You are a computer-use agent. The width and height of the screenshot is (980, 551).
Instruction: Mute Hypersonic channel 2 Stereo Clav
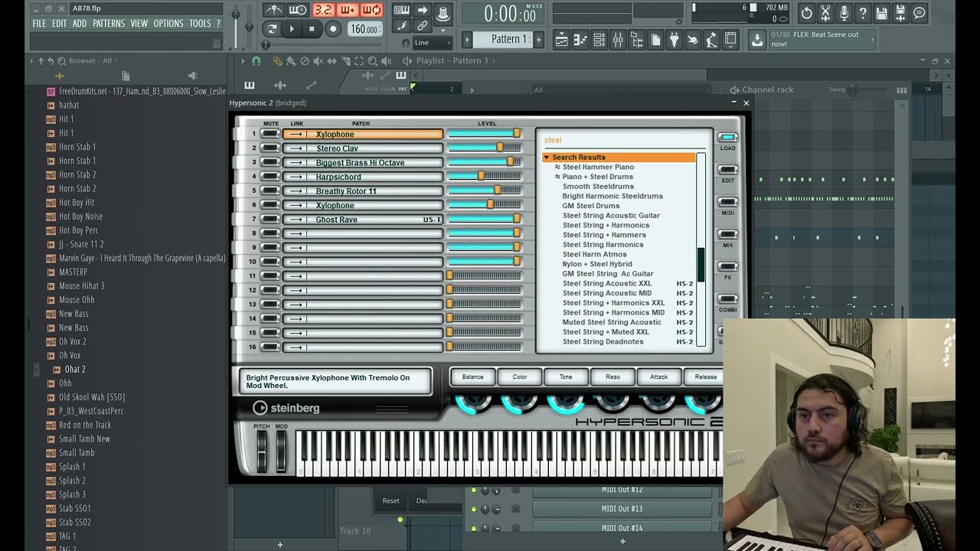point(270,148)
